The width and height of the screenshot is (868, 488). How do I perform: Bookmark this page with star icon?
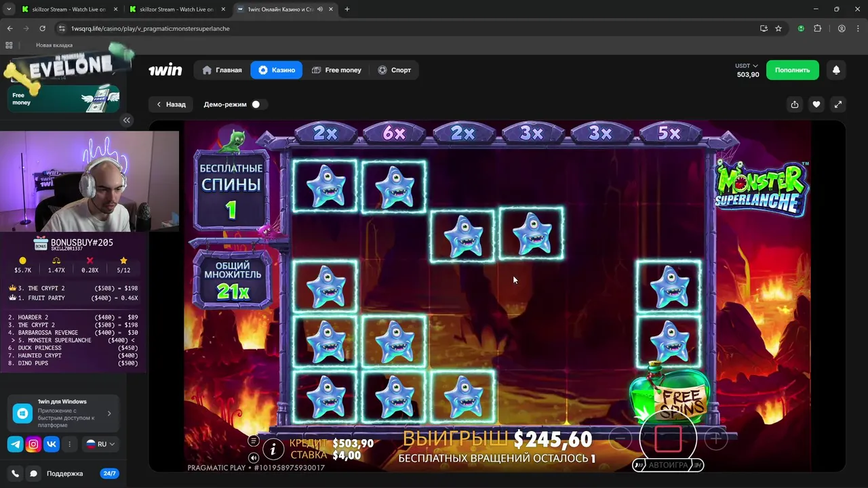point(778,28)
